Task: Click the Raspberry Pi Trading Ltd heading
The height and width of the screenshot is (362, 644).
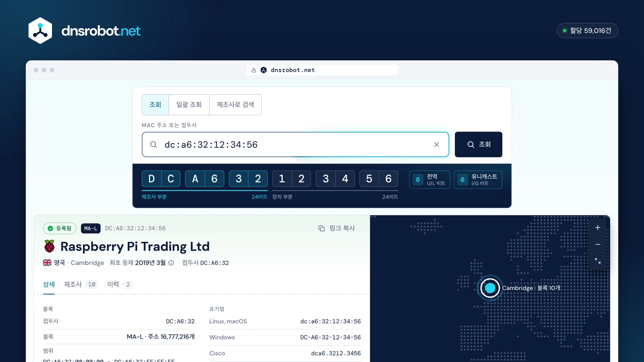Action: click(135, 247)
